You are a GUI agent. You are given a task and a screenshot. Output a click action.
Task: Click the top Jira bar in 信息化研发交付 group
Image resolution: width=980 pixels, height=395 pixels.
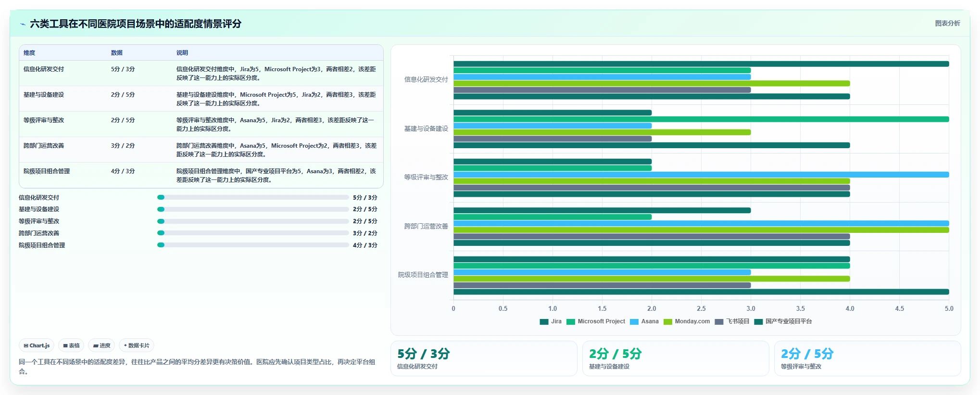click(x=701, y=64)
